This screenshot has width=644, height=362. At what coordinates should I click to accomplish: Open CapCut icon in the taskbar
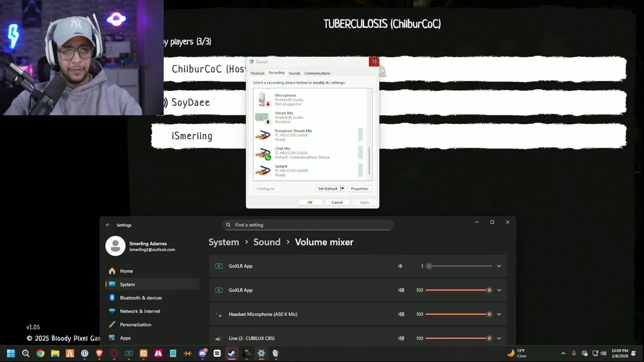(217, 353)
